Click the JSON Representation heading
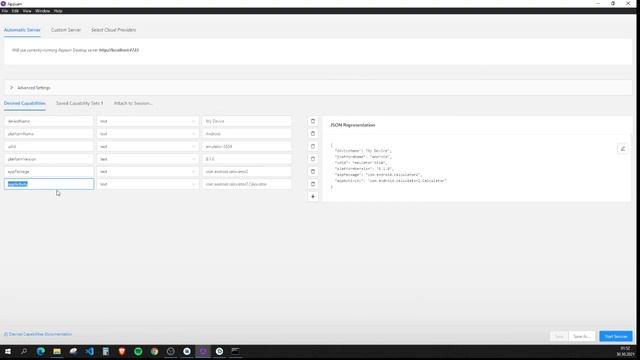The height and width of the screenshot is (360, 640). click(x=353, y=125)
